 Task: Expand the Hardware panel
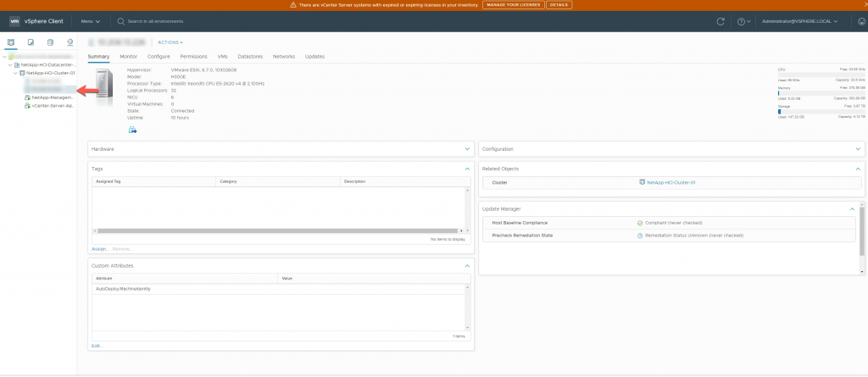pyautogui.click(x=467, y=149)
